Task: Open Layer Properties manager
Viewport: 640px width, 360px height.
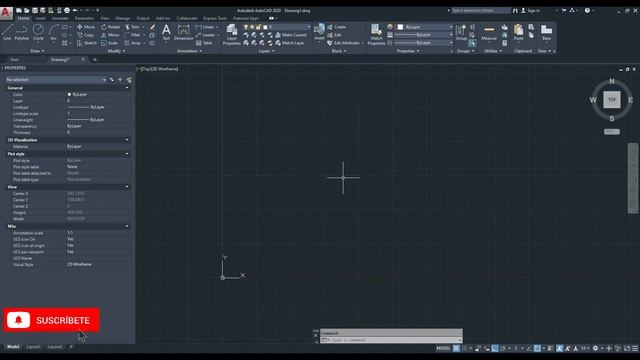Action: coord(231,35)
